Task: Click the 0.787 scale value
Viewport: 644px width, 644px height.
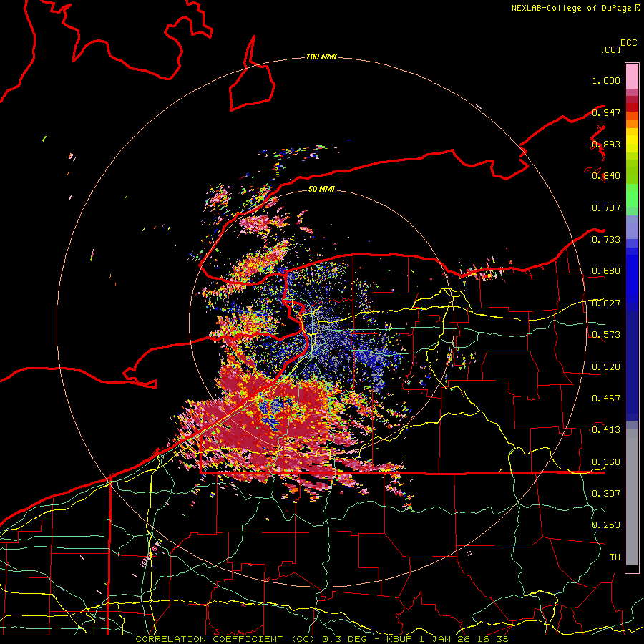Action: 606,208
